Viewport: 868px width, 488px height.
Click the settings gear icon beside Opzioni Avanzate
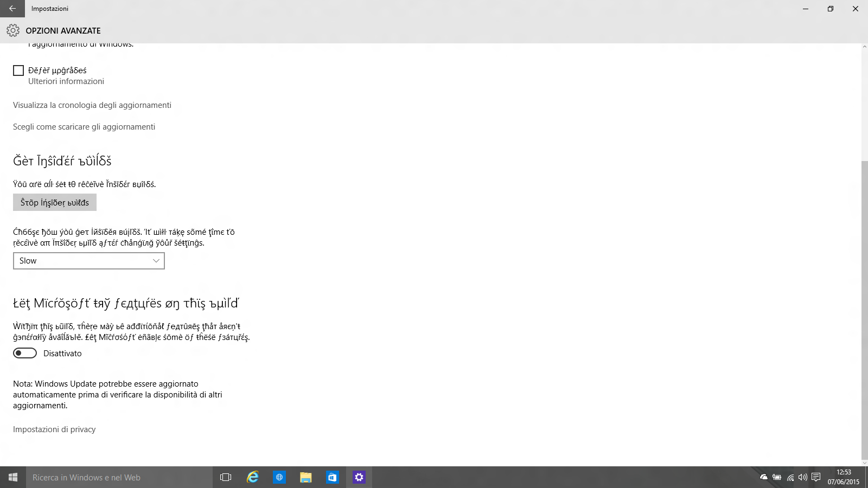click(x=13, y=30)
